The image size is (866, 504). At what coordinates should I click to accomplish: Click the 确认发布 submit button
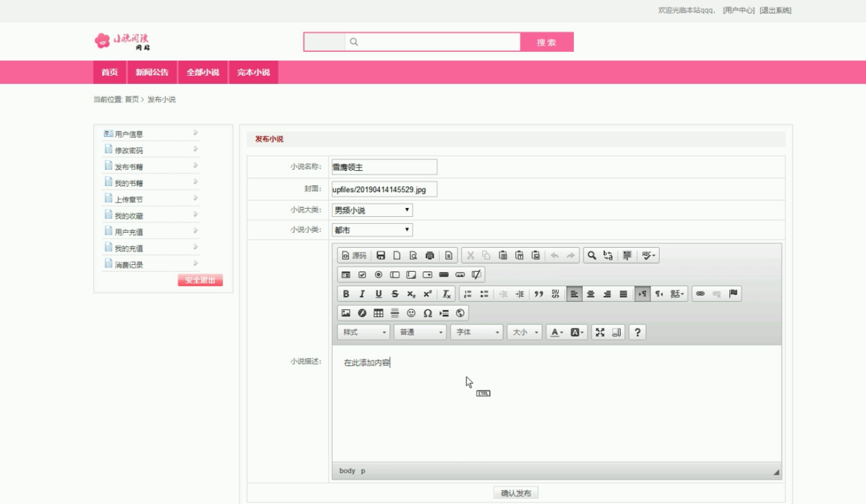pyautogui.click(x=516, y=493)
